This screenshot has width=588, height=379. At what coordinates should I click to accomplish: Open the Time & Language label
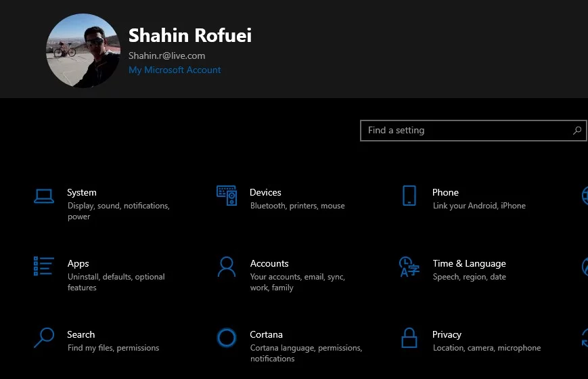click(469, 264)
